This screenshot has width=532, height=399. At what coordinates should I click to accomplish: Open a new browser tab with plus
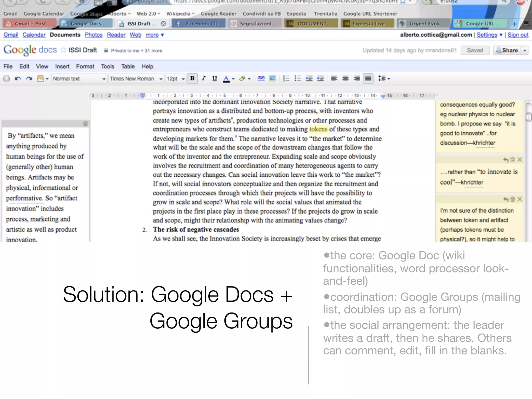pyautogui.click(x=514, y=24)
